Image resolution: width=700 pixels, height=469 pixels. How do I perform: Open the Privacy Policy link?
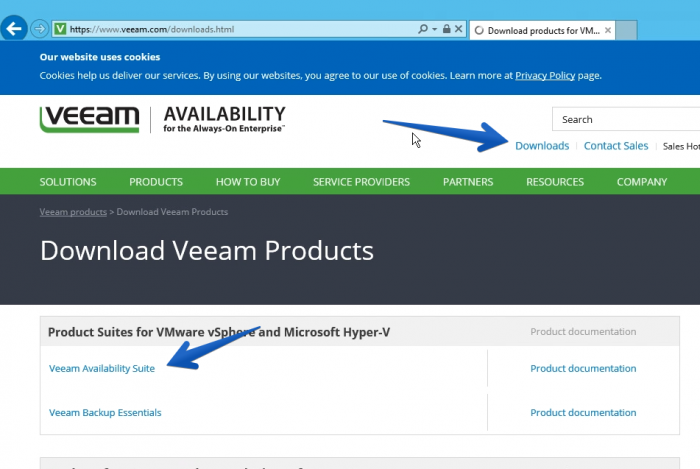545,75
